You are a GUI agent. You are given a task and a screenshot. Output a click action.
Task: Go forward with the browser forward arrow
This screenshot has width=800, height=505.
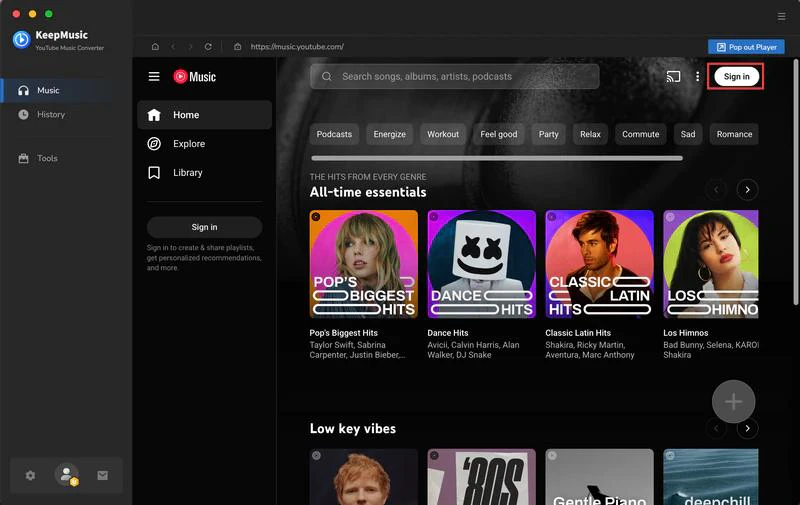click(190, 46)
